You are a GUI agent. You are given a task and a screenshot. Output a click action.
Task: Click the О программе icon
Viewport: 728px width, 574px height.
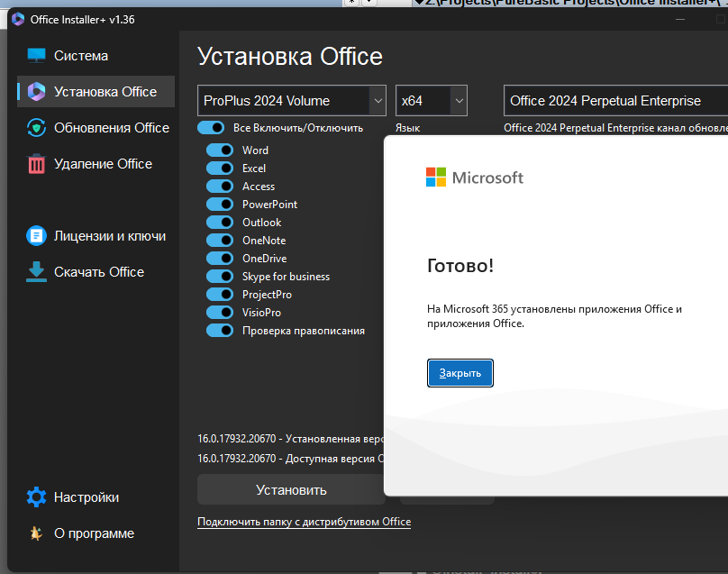(x=36, y=533)
